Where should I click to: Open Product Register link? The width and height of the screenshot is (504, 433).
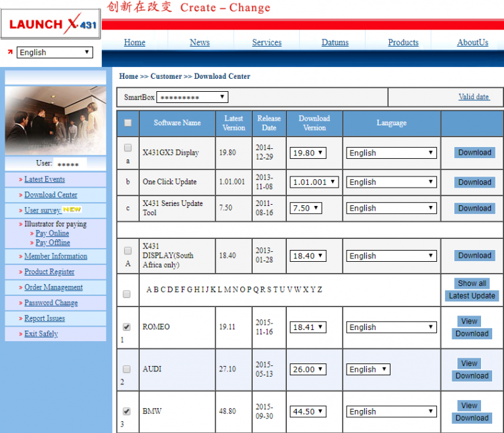point(49,272)
